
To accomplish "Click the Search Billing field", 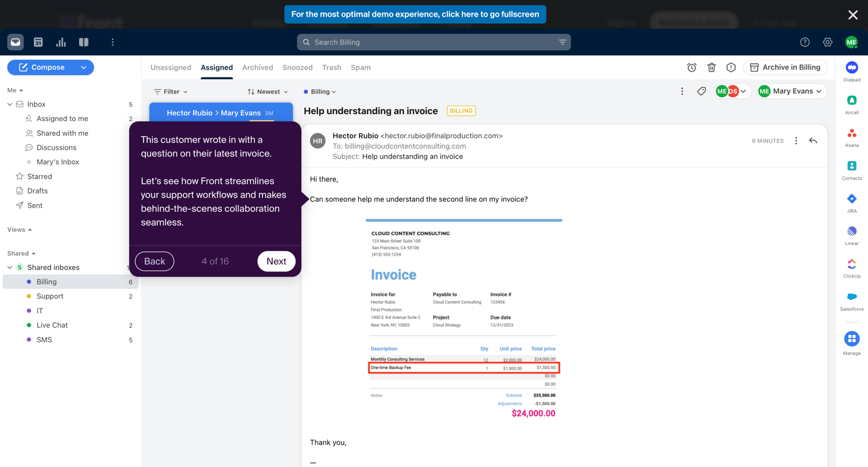I will (434, 42).
